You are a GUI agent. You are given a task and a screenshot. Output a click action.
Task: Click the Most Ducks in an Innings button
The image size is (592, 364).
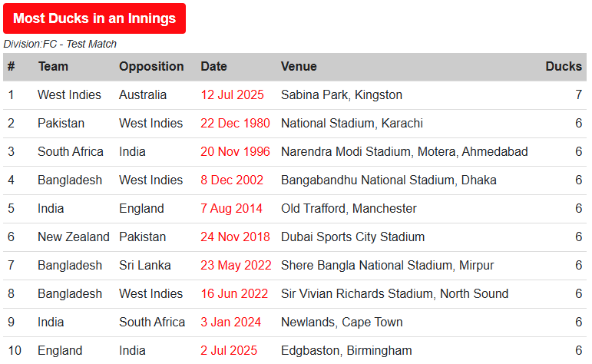pos(94,18)
